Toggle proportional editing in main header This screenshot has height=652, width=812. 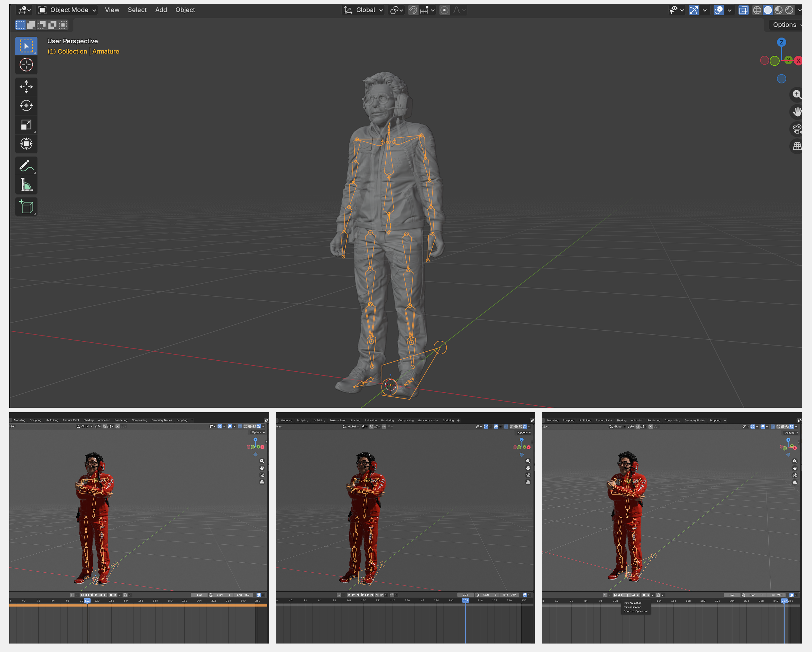pos(444,10)
